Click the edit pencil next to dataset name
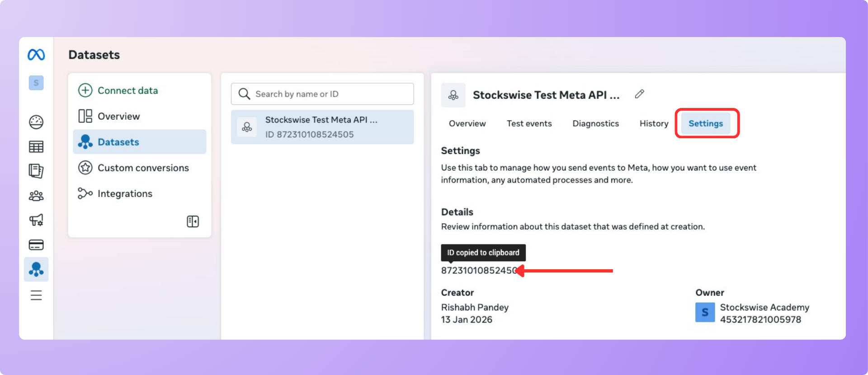 639,94
